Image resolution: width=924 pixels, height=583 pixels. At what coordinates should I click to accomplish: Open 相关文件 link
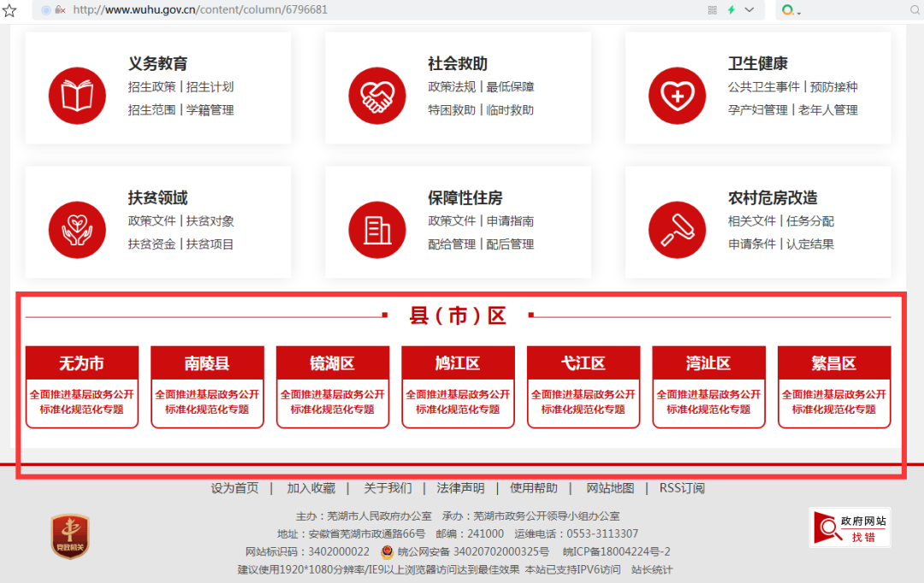coord(751,221)
